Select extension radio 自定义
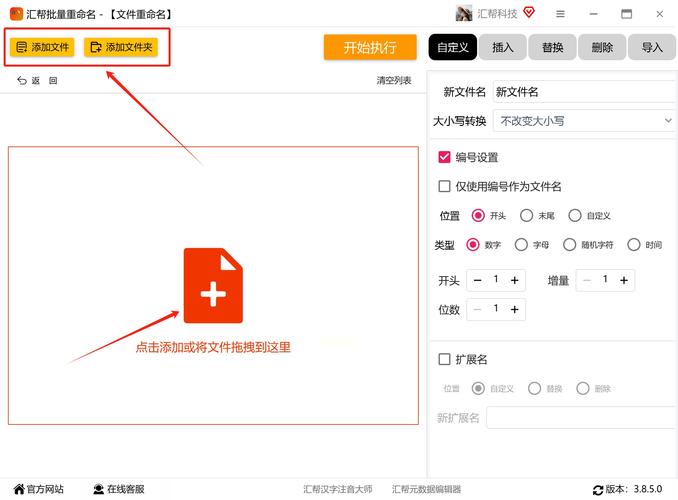The height and width of the screenshot is (500, 678). point(478,388)
